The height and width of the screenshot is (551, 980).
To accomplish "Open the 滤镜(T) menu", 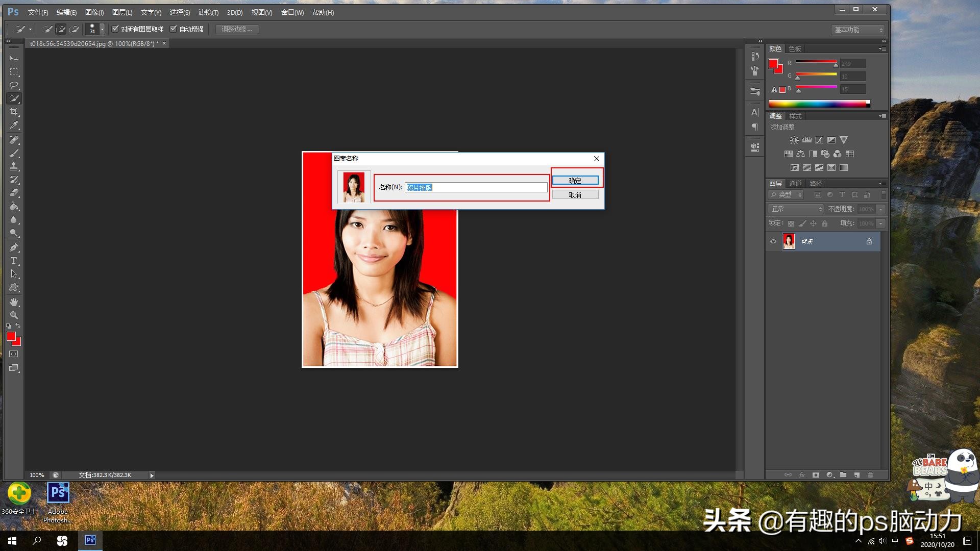I will [208, 12].
